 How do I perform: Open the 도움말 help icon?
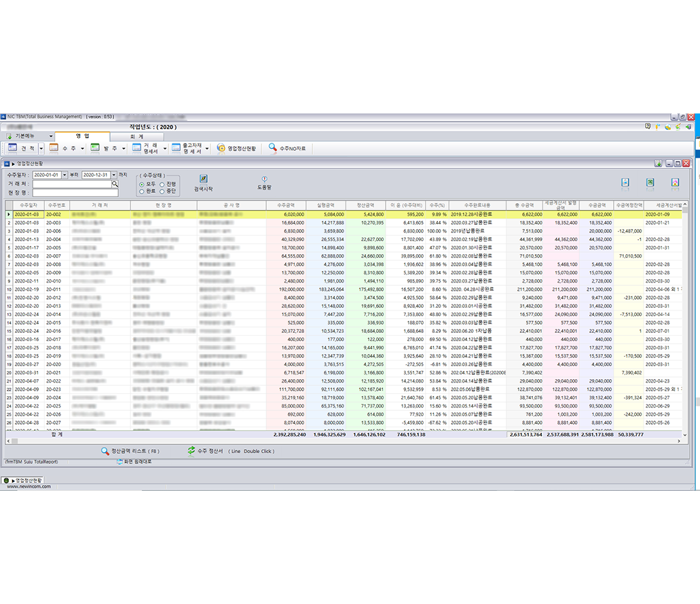(x=264, y=179)
